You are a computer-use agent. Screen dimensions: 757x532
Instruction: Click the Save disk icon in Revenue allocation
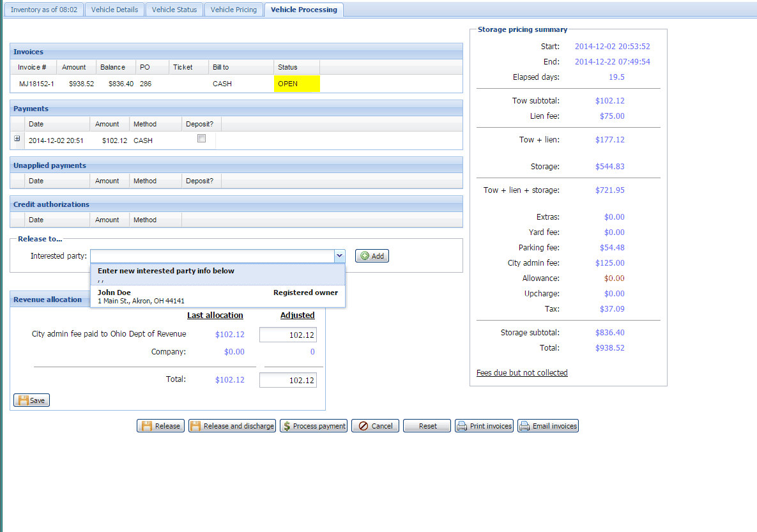(23, 400)
